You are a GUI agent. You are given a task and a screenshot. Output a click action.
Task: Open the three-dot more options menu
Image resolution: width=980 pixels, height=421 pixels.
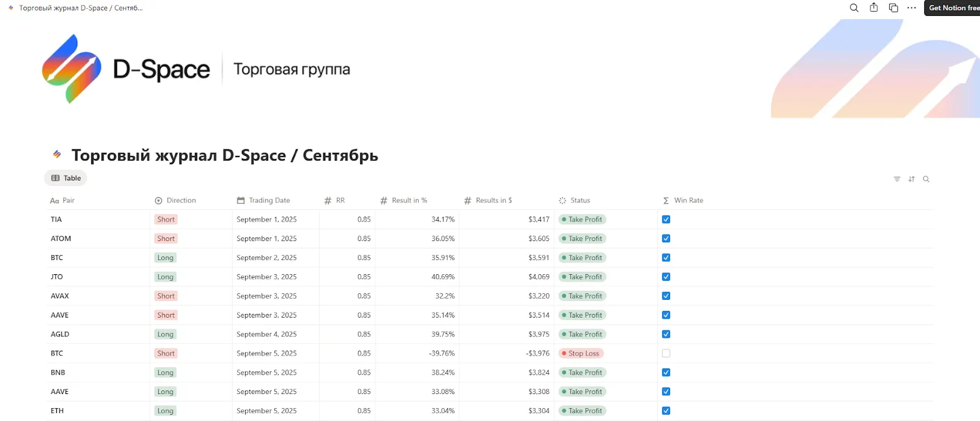(912, 8)
